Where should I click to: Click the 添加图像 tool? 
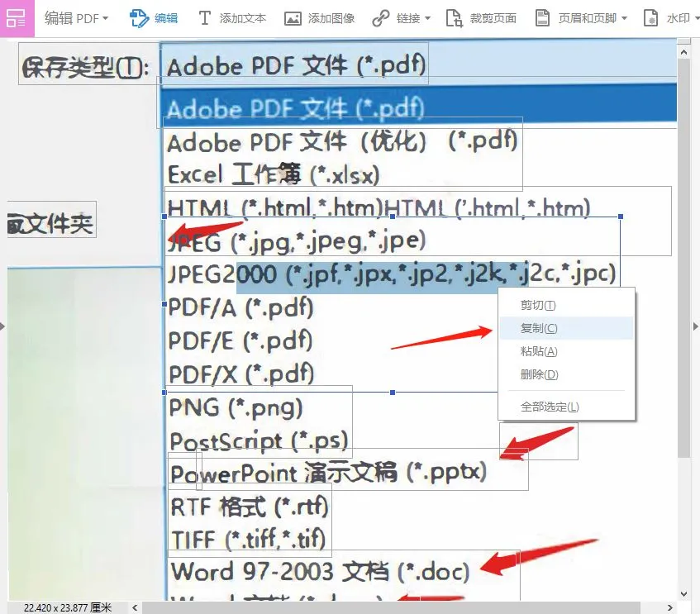(320, 18)
